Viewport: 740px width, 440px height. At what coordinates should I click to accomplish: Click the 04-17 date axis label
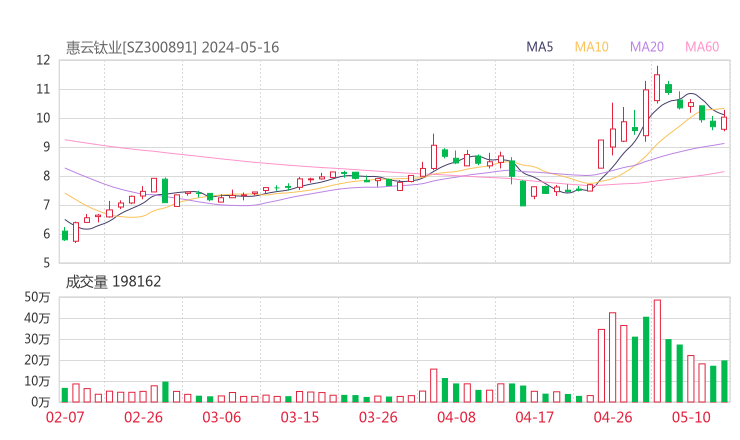[x=535, y=417]
